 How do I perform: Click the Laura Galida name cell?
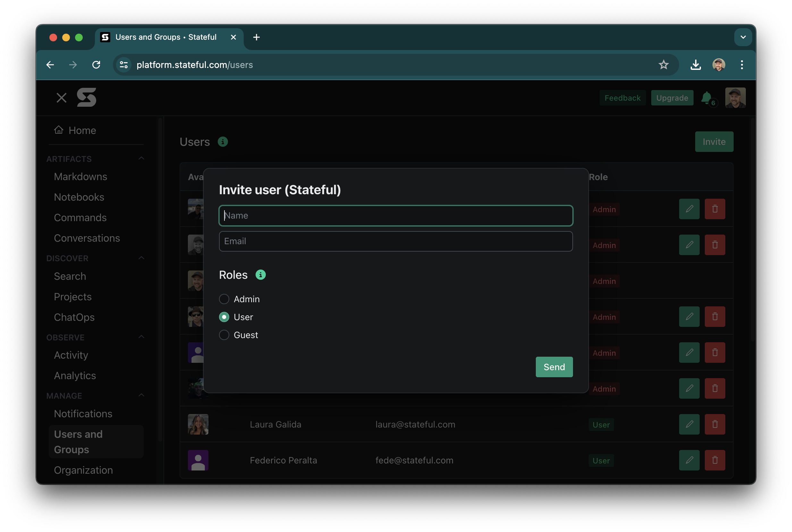pos(275,424)
